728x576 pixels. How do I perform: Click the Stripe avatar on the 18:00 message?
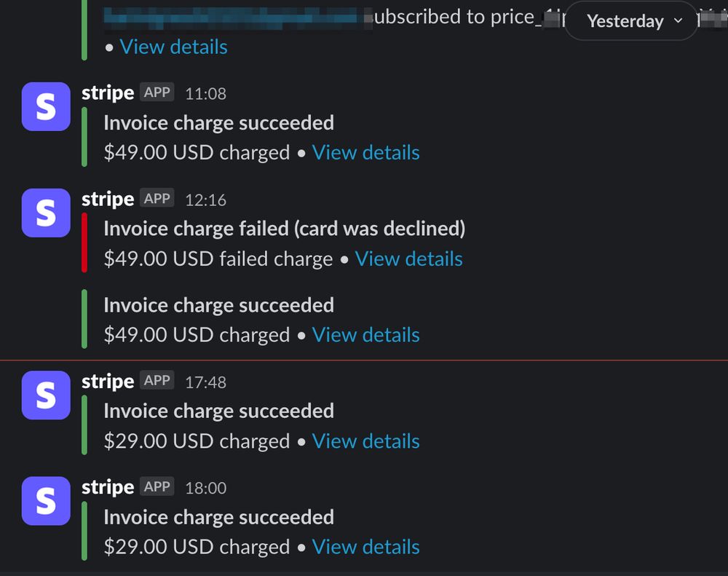coord(46,501)
